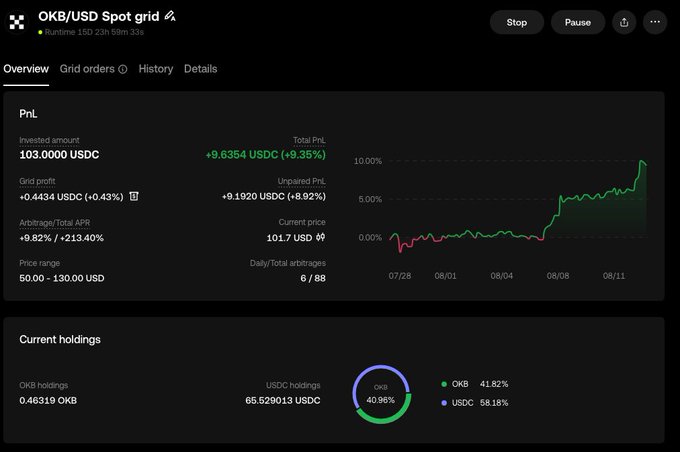Pause the grid bot
680x452 pixels.
[x=578, y=22]
